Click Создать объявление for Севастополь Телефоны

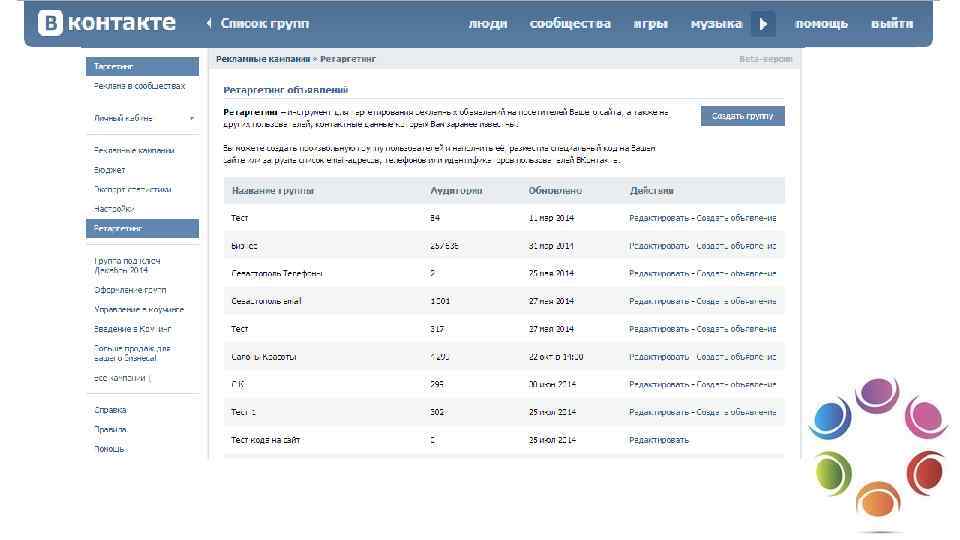coord(737,273)
